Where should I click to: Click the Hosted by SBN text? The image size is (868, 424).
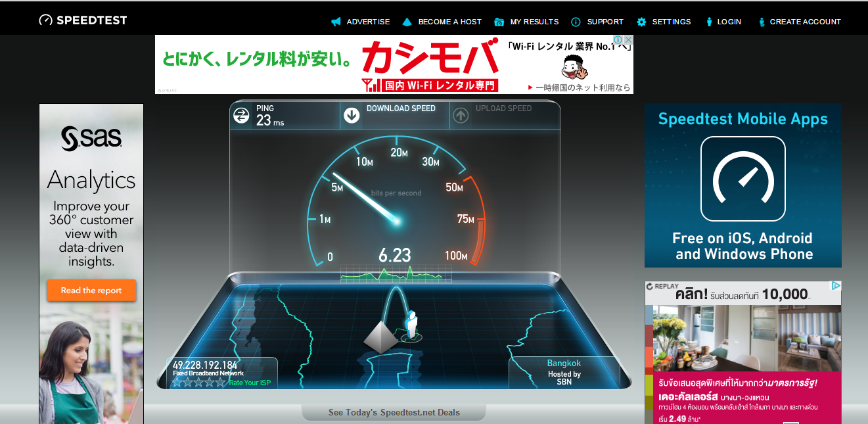pos(564,378)
